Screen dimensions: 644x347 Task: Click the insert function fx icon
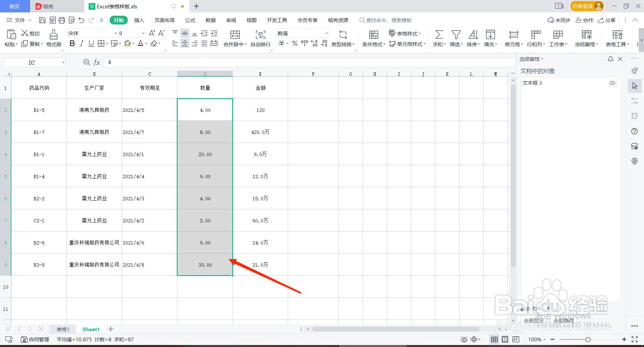click(x=97, y=62)
